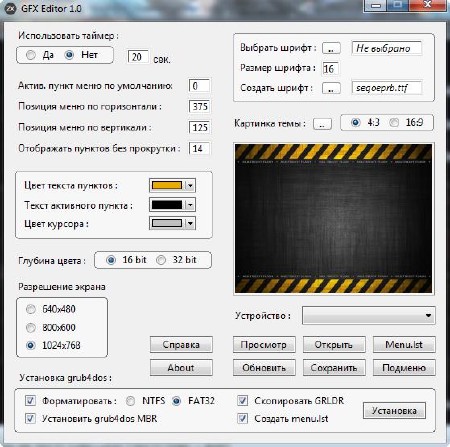450x447 pixels.
Task: Click the Обновить refresh button
Action: (264, 368)
